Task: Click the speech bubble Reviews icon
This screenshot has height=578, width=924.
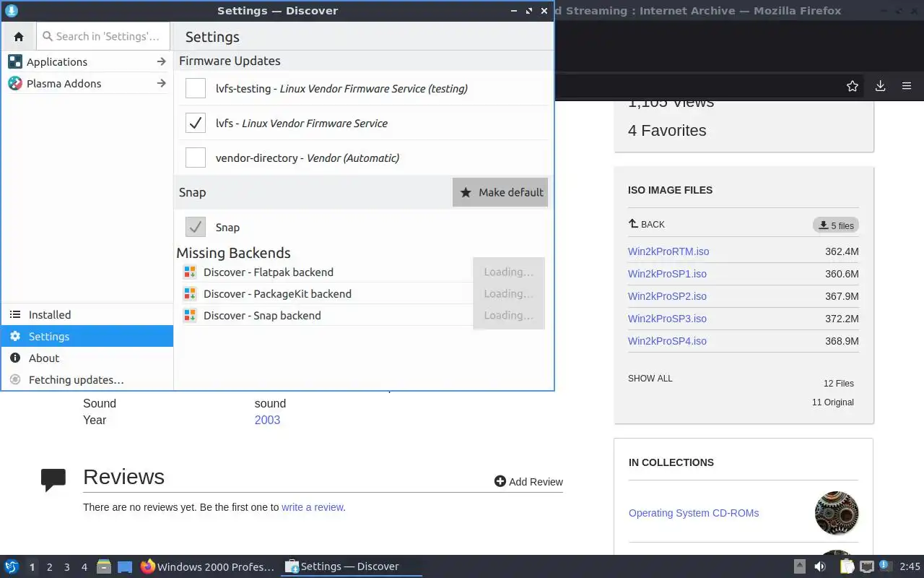Action: pyautogui.click(x=53, y=480)
